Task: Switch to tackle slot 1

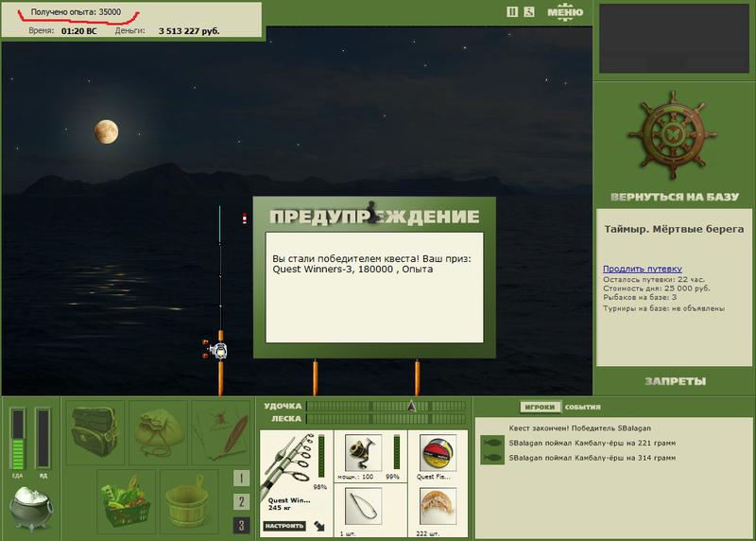Action: [241, 478]
